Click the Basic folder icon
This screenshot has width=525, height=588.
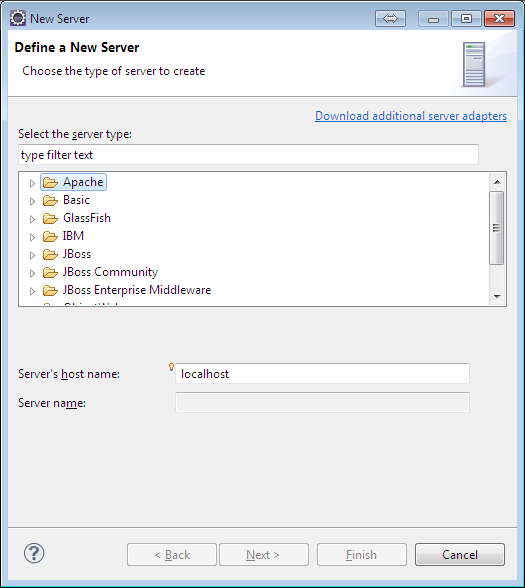tap(50, 200)
